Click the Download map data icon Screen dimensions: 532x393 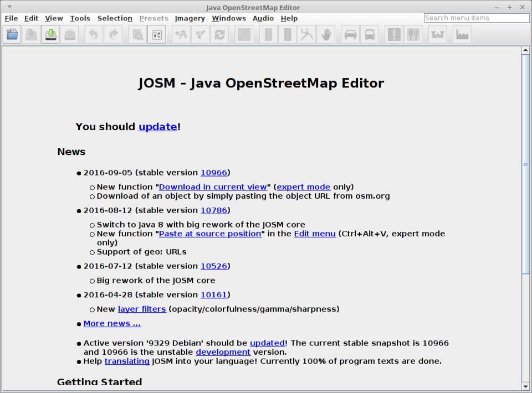click(51, 35)
